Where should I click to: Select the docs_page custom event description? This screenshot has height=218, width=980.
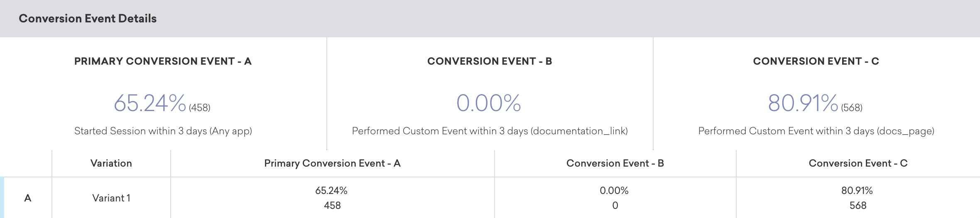[x=816, y=131]
